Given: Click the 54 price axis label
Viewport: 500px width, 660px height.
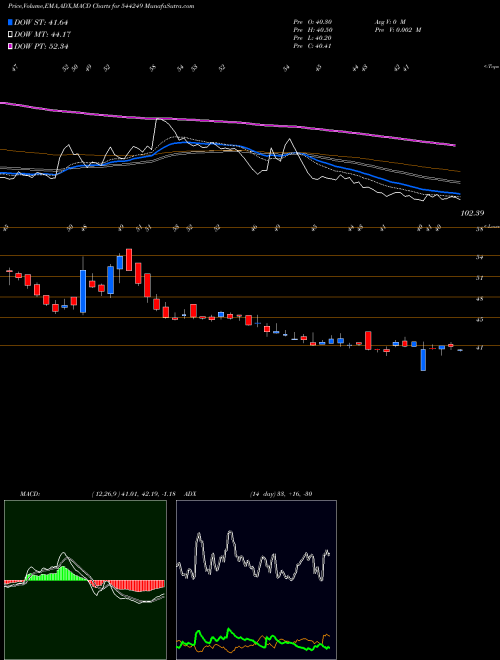Looking at the screenshot, I should coord(479,257).
